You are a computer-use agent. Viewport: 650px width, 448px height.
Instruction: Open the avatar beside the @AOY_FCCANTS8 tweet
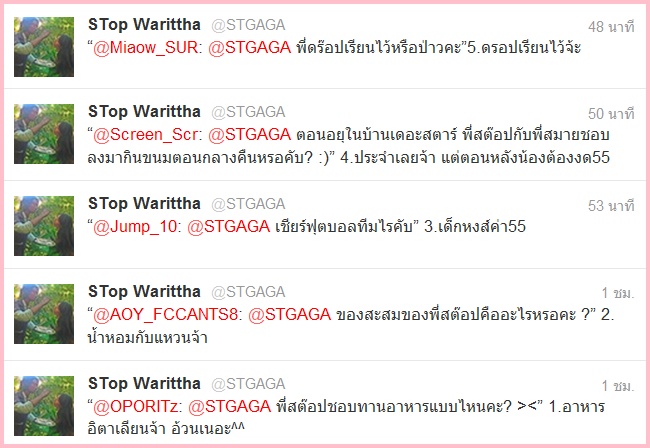[44, 314]
